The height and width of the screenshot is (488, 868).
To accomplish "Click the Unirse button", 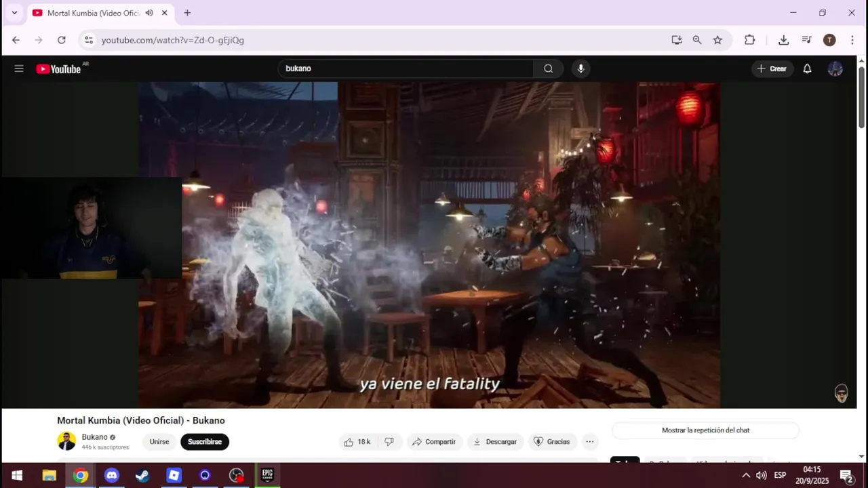I will (159, 442).
